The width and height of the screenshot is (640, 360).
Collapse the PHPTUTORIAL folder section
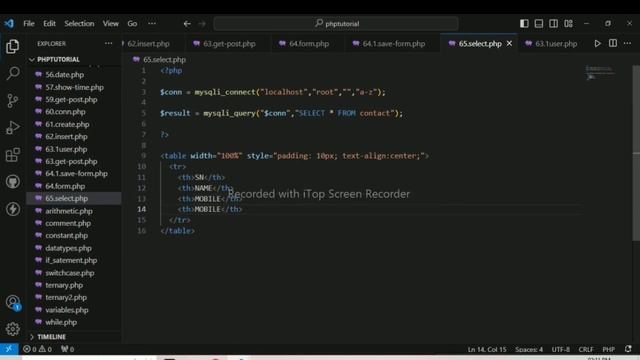[58, 60]
